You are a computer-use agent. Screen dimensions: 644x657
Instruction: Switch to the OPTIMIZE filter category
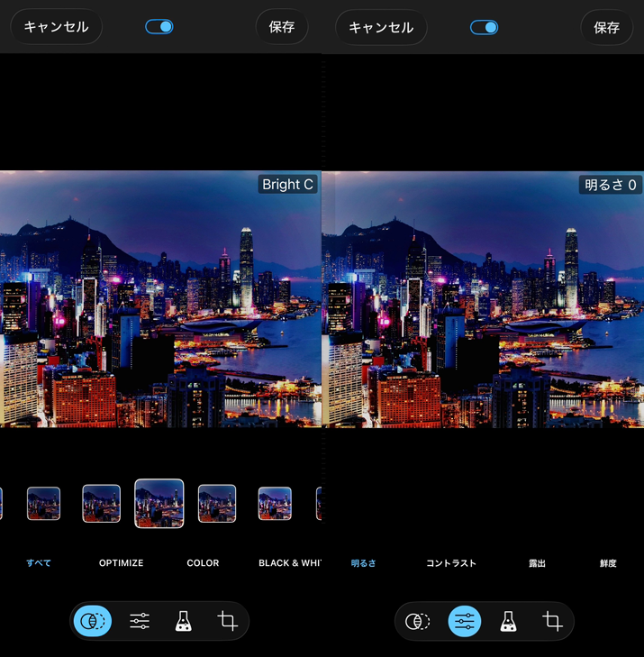[121, 562]
